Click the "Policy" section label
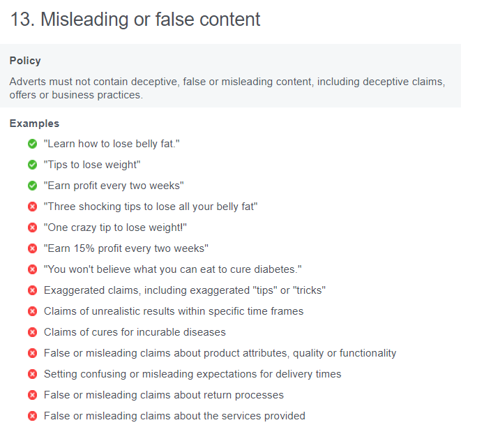 (x=25, y=61)
